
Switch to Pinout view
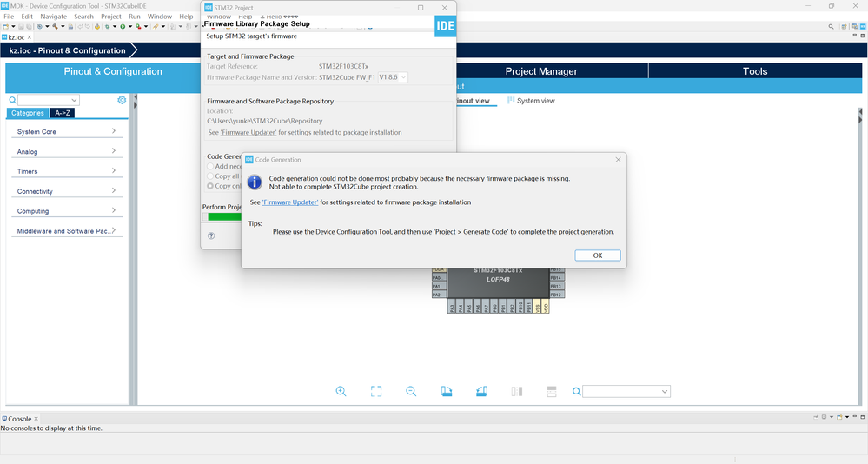pos(474,101)
